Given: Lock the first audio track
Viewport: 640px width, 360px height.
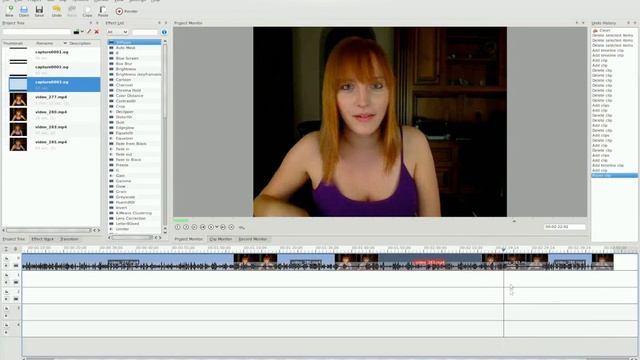Looking at the screenshot, I should click(x=6, y=309).
